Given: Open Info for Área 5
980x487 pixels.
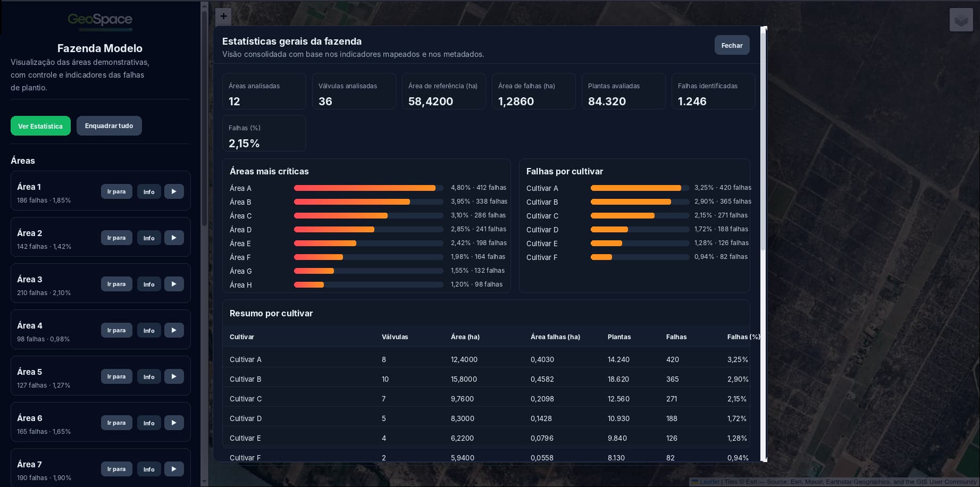Looking at the screenshot, I should coord(149,376).
